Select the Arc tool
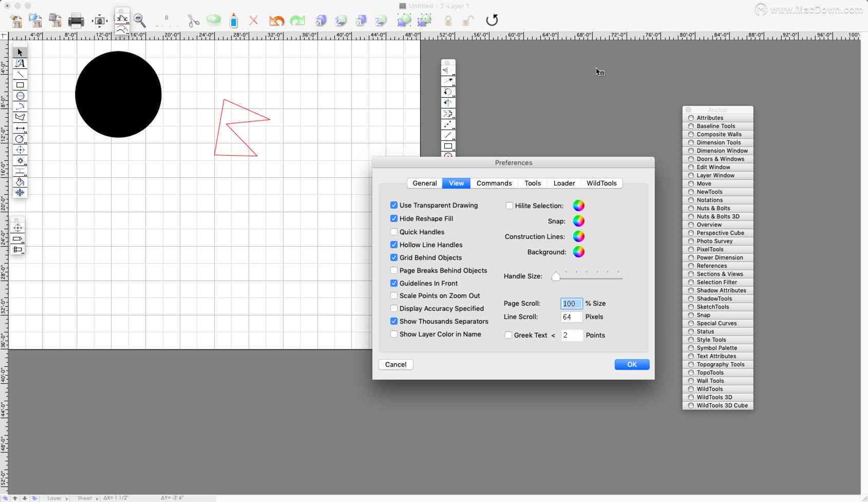868x502 pixels. (20, 107)
